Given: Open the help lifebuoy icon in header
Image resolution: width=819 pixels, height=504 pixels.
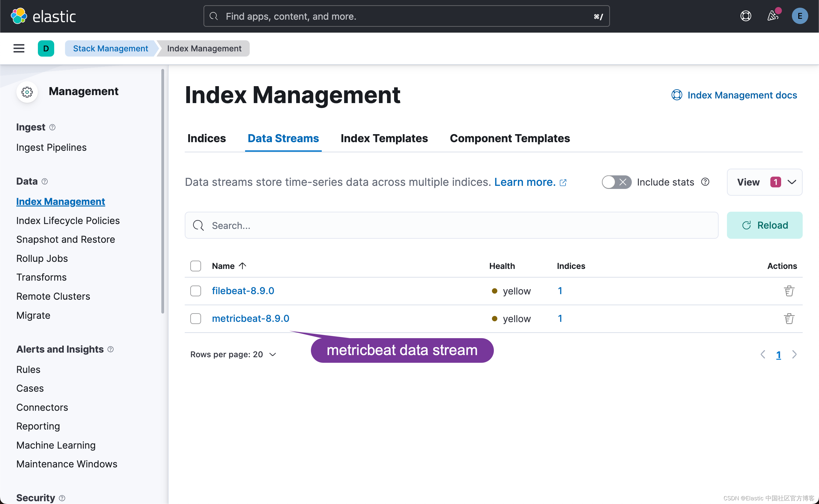Looking at the screenshot, I should [746, 16].
